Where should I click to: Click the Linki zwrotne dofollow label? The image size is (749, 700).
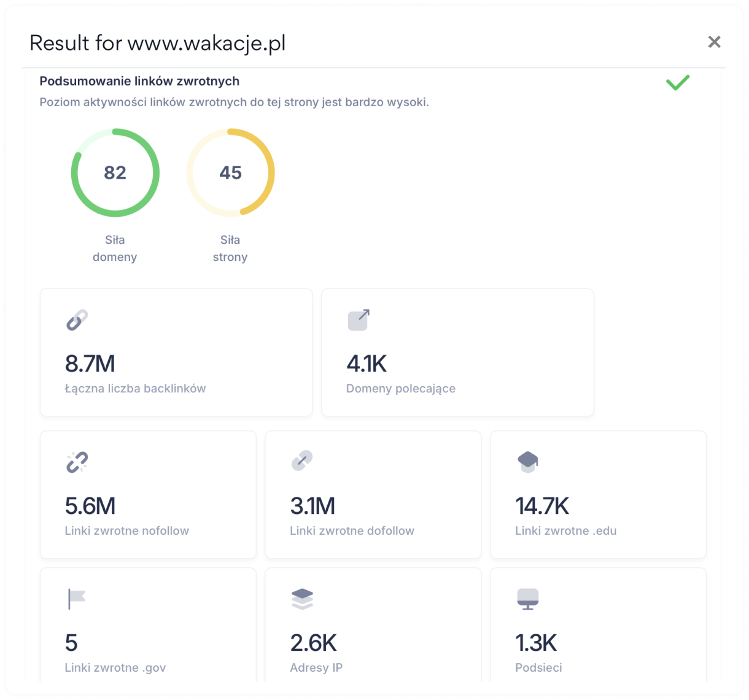352,531
